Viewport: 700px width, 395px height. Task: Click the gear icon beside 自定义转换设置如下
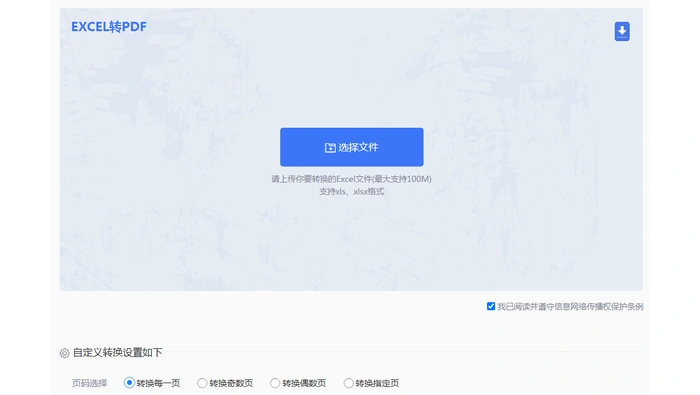(x=65, y=353)
